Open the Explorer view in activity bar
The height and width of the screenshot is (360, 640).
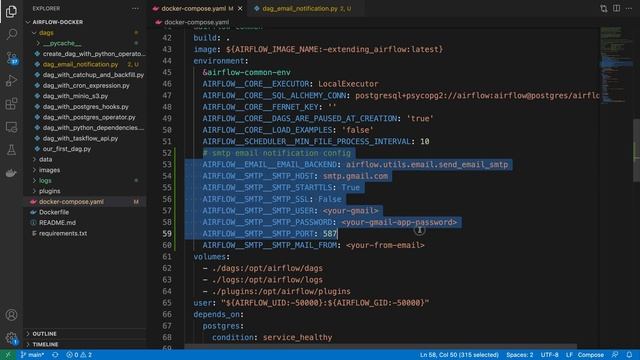[11, 11]
